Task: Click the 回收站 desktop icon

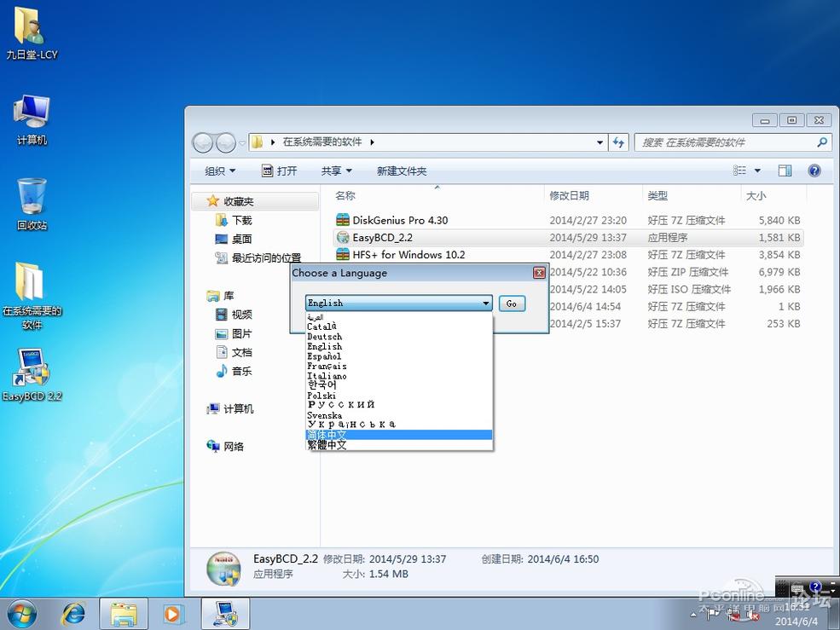Action: (32, 205)
